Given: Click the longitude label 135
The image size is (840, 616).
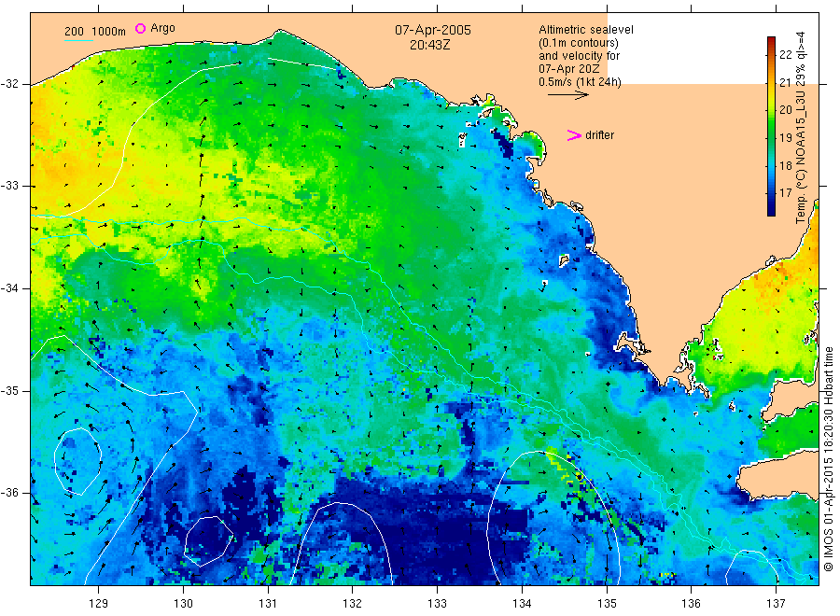Looking at the screenshot, I should (x=607, y=604).
